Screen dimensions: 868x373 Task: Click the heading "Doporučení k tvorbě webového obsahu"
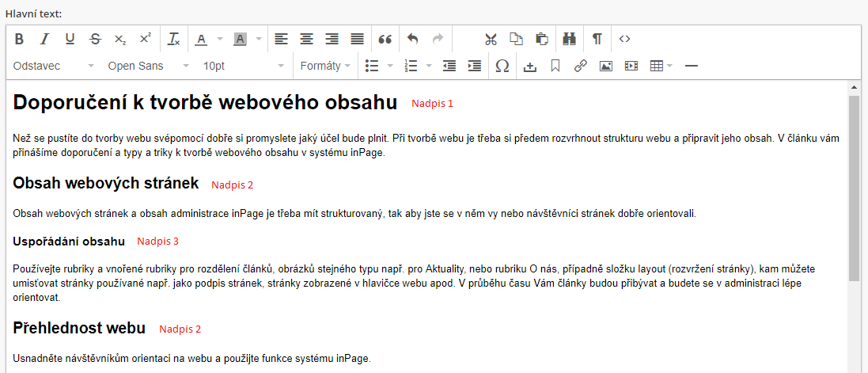(x=205, y=103)
